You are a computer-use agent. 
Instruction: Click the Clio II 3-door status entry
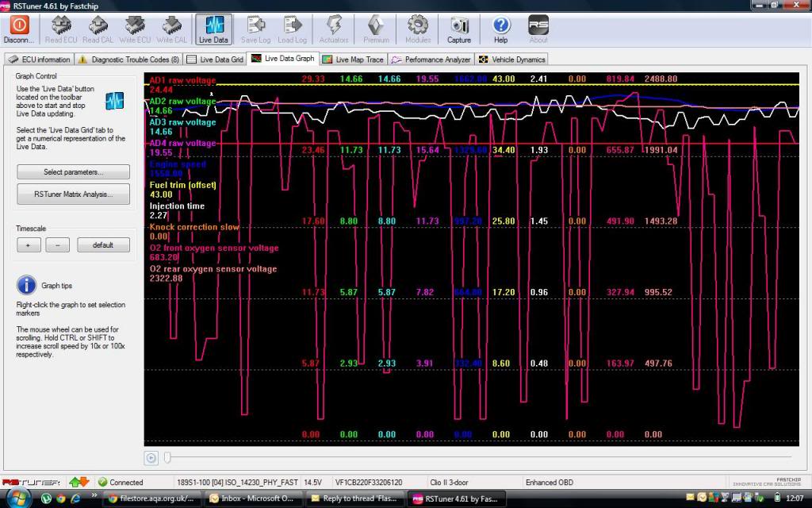pos(449,483)
